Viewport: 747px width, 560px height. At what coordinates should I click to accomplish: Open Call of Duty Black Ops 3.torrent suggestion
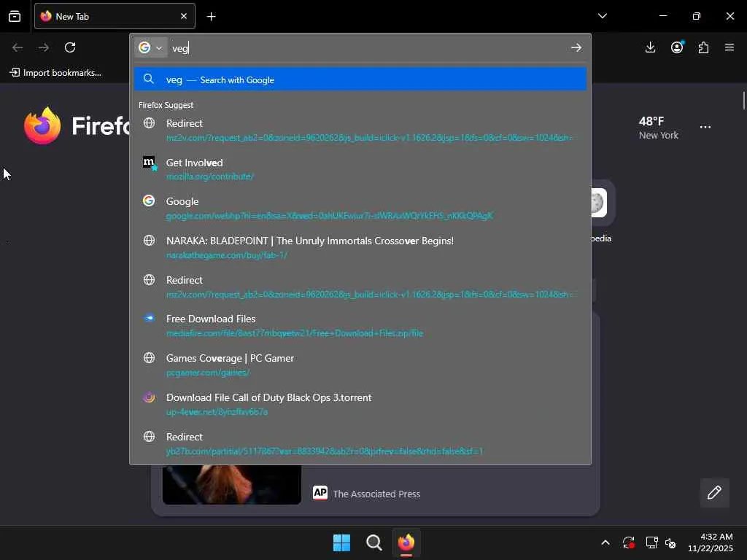point(360,404)
